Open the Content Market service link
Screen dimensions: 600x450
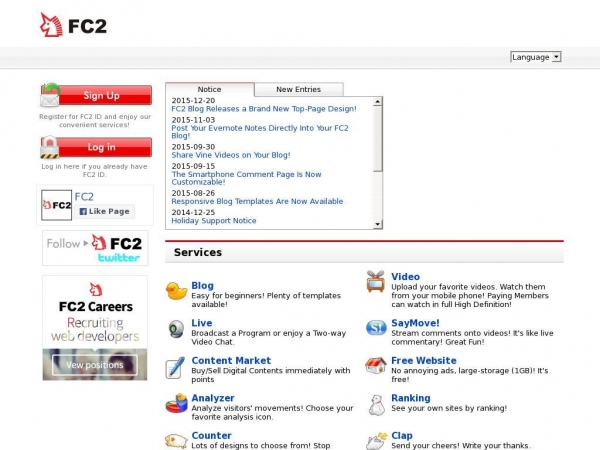tap(231, 360)
